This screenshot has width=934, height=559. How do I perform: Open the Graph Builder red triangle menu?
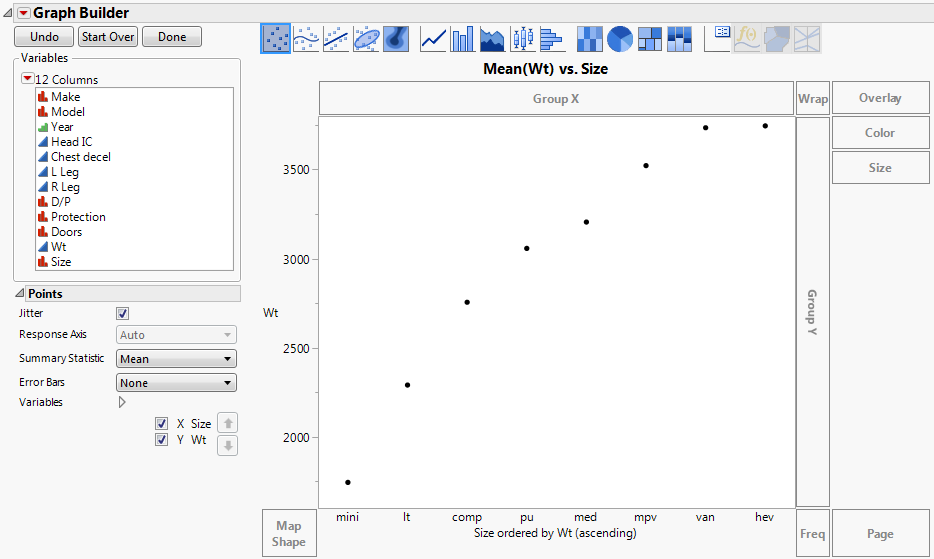(x=24, y=13)
